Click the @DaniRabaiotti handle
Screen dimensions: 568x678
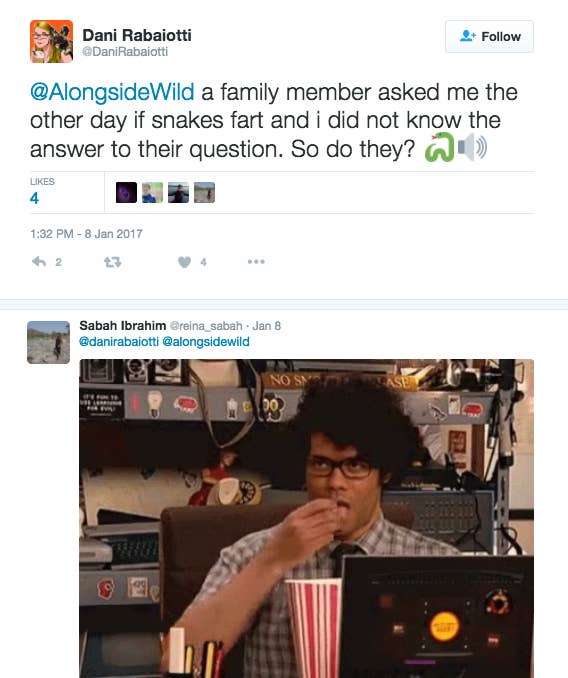click(125, 52)
